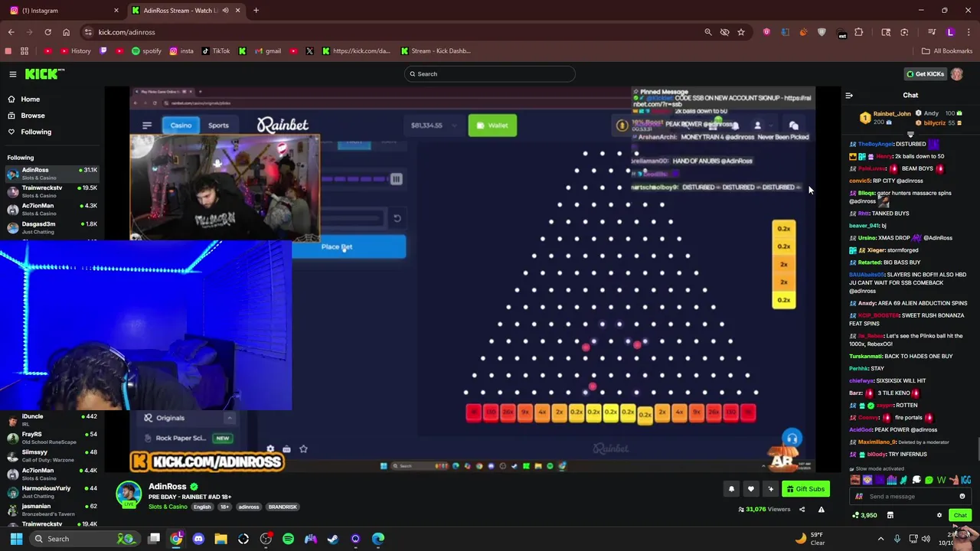Select the W emote in quick emotes

(x=941, y=481)
